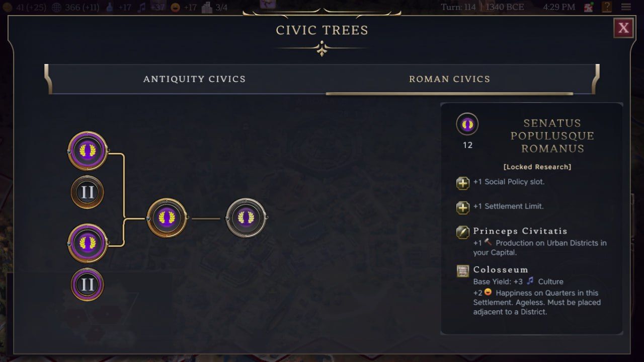
Task: Select the Roman Civics tab
Action: click(x=449, y=79)
